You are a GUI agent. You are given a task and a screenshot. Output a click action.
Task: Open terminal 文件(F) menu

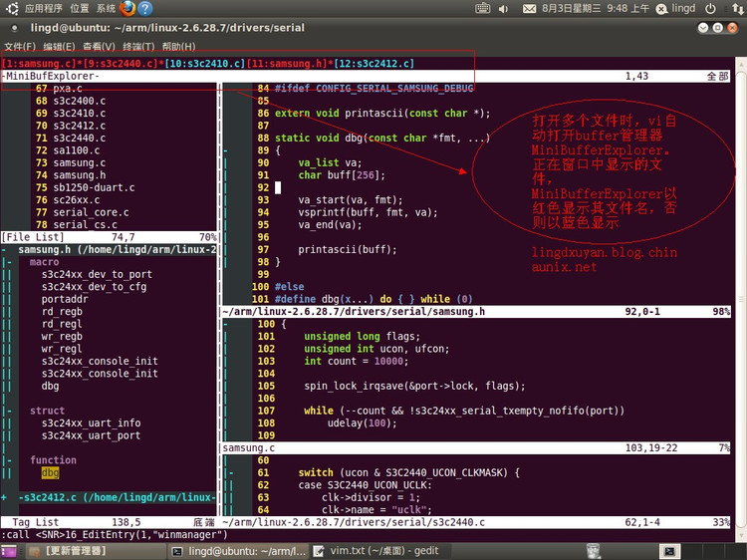[x=20, y=46]
